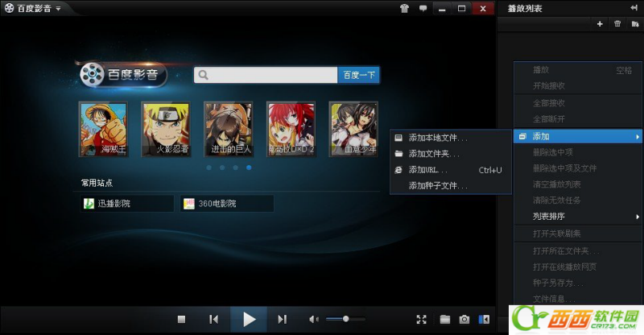This screenshot has width=644, height=335.
Task: Collapse the playlist panel with arrow icon
Action: coord(634,8)
